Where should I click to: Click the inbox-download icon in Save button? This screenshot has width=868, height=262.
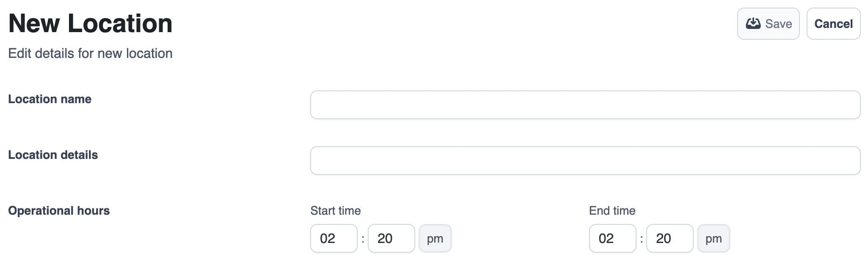click(x=753, y=24)
